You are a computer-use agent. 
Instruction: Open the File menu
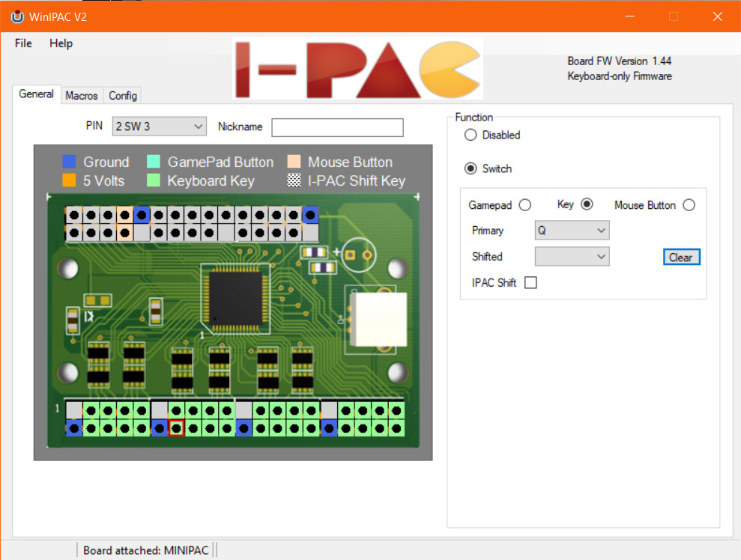point(23,43)
